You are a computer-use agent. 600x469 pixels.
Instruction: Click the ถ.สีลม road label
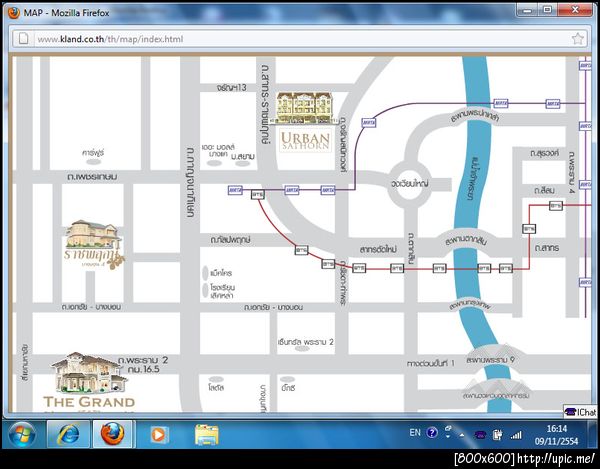[x=544, y=190]
